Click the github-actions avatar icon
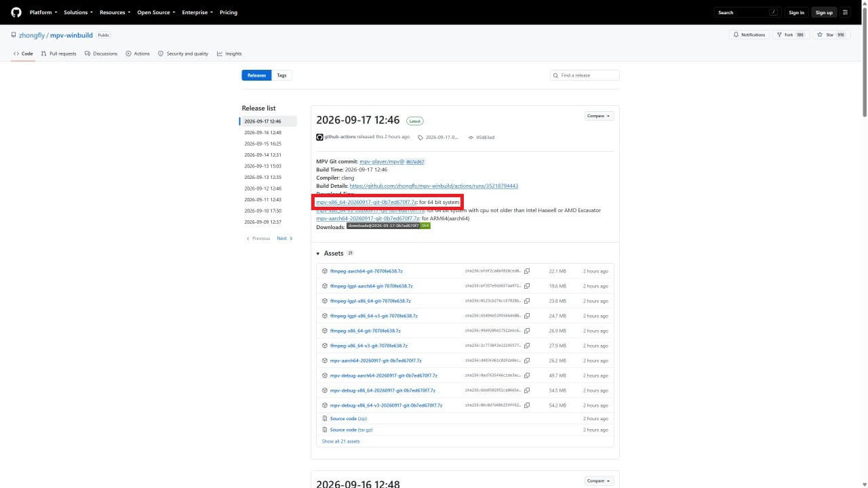 click(x=319, y=137)
